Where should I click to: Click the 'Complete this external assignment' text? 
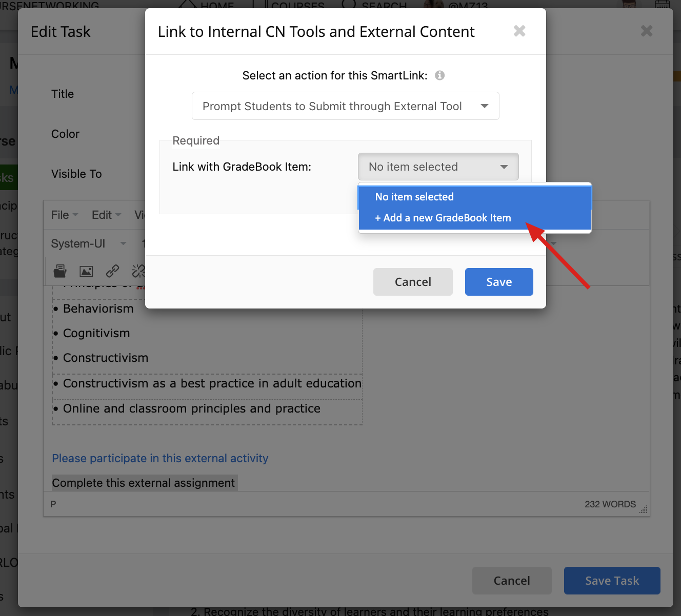[144, 483]
